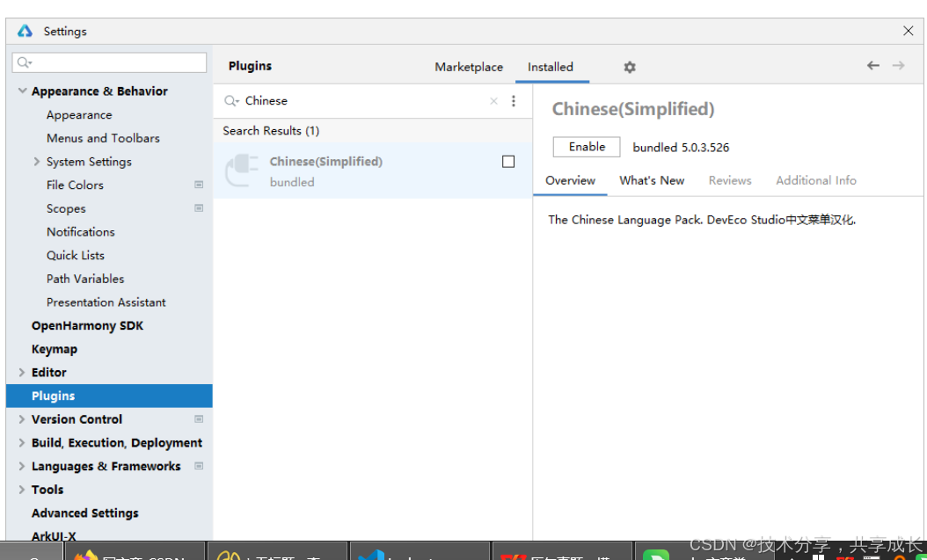Switch to the Marketplace tab
The height and width of the screenshot is (560, 927).
pyautogui.click(x=469, y=67)
